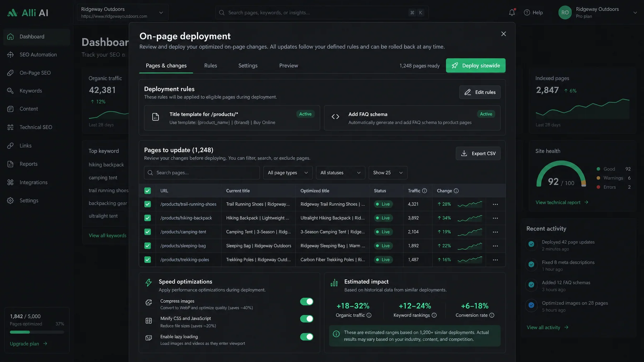Open the All page types dropdown
The width and height of the screenshot is (644, 362).
pyautogui.click(x=288, y=173)
